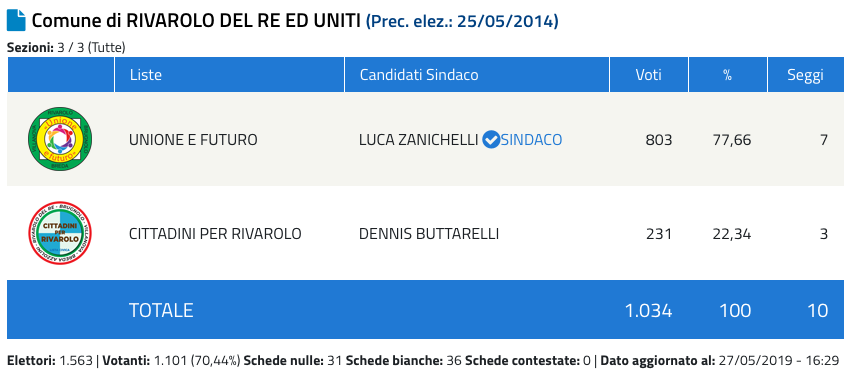
Task: Click the Seggi column header
Action: (x=805, y=75)
